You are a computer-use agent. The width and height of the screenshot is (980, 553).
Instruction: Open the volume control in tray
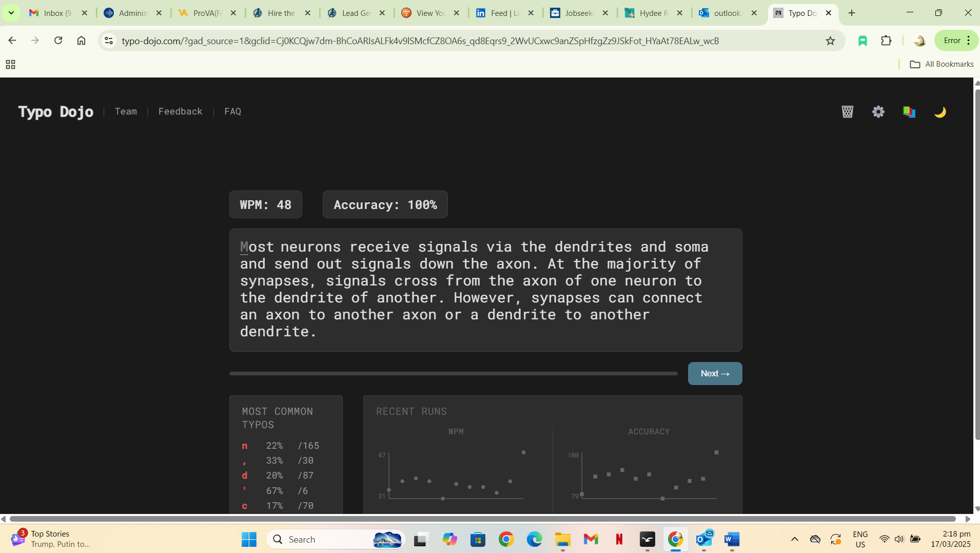pyautogui.click(x=899, y=539)
